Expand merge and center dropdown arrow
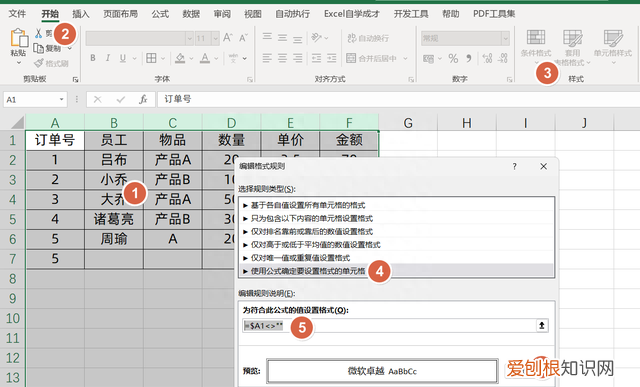The image size is (640, 387). [405, 58]
